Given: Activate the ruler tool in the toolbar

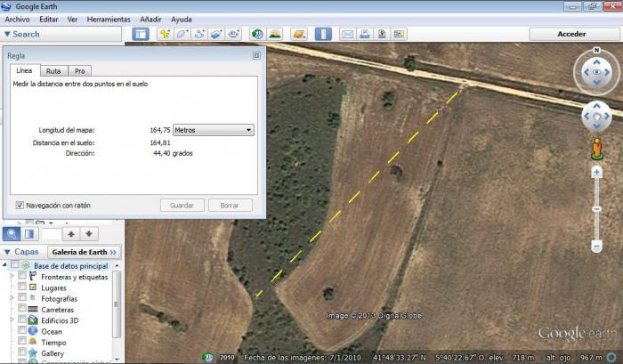Looking at the screenshot, I should pyautogui.click(x=323, y=34).
